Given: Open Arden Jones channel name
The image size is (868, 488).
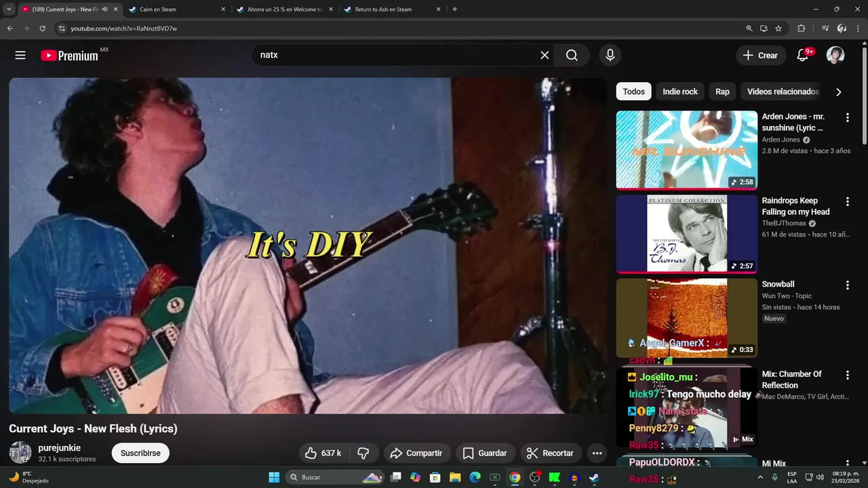Looking at the screenshot, I should click(781, 140).
